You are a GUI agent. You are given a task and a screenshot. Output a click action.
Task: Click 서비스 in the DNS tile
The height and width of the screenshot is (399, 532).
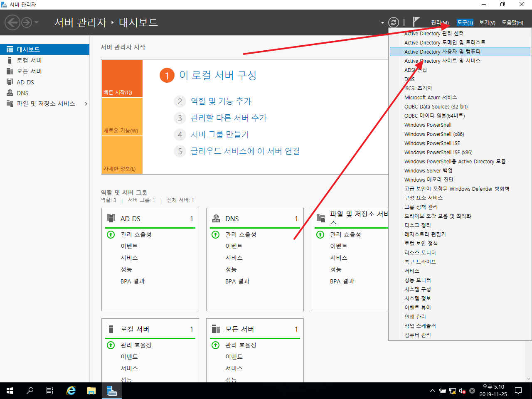(234, 258)
